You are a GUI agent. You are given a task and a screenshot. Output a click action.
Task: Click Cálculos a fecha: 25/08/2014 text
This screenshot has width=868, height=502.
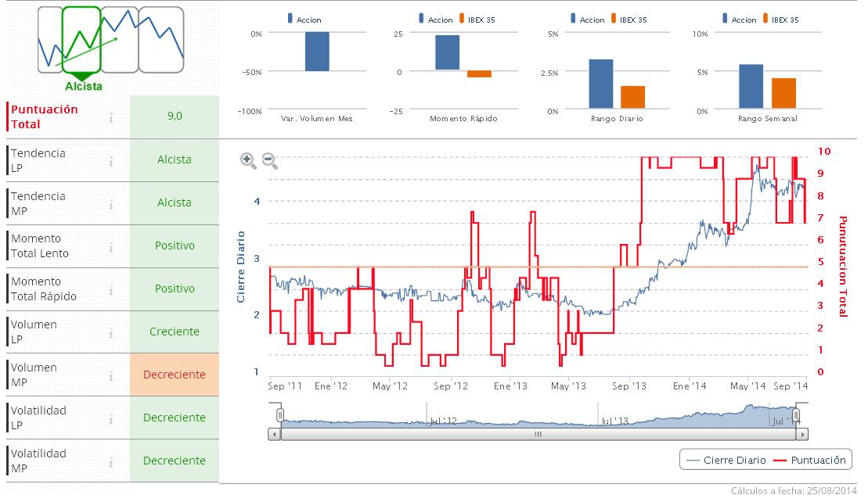click(x=794, y=491)
